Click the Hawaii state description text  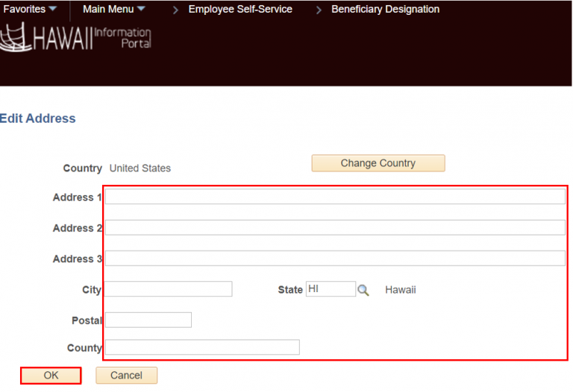click(x=401, y=290)
